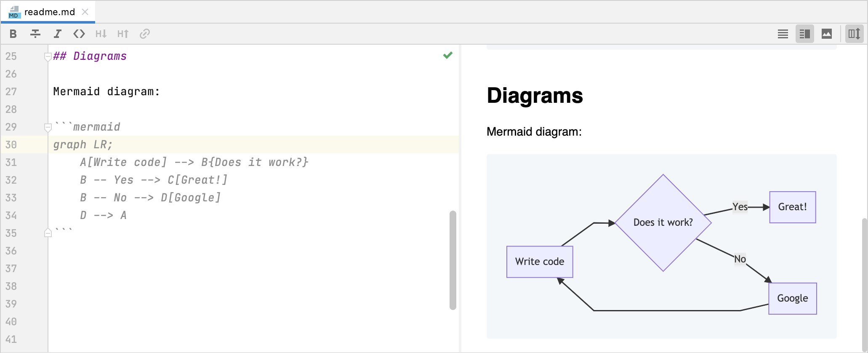868x353 pixels.
Task: Click the 'Mermaid diagram:' text in editor
Action: [x=107, y=91]
